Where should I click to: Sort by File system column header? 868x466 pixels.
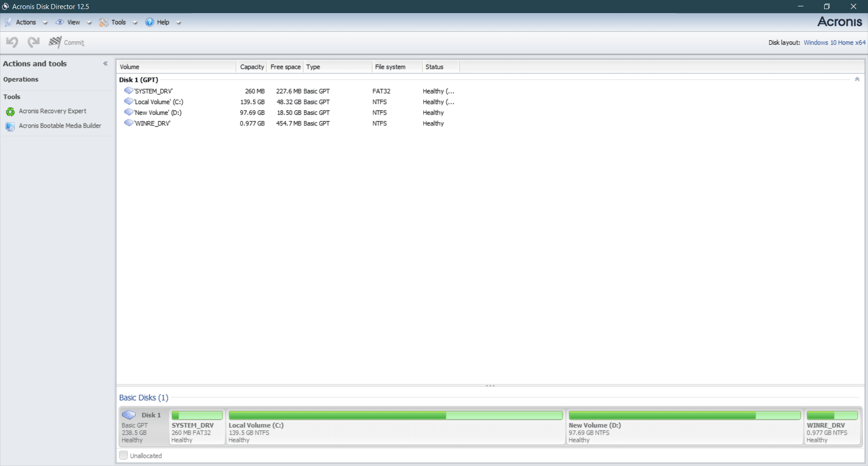397,67
